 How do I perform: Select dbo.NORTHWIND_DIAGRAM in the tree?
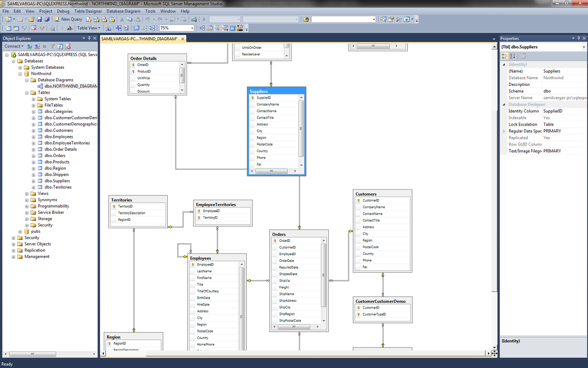coord(71,86)
